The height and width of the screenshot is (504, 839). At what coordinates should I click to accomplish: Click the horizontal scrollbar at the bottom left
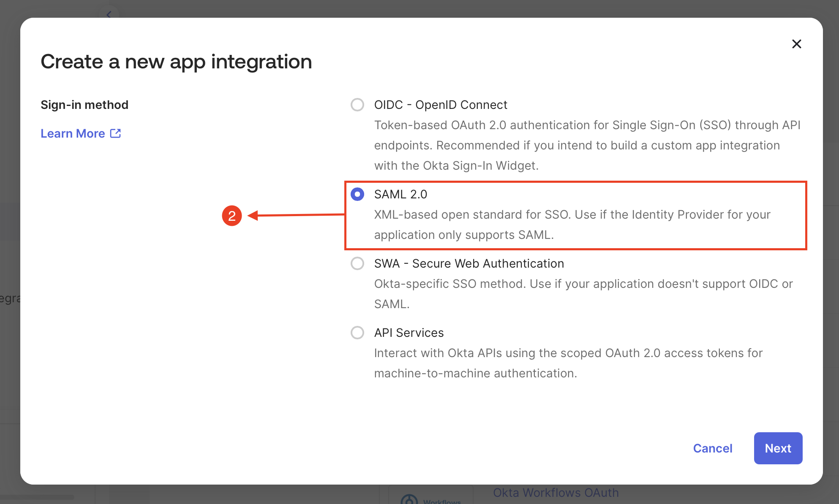click(37, 497)
